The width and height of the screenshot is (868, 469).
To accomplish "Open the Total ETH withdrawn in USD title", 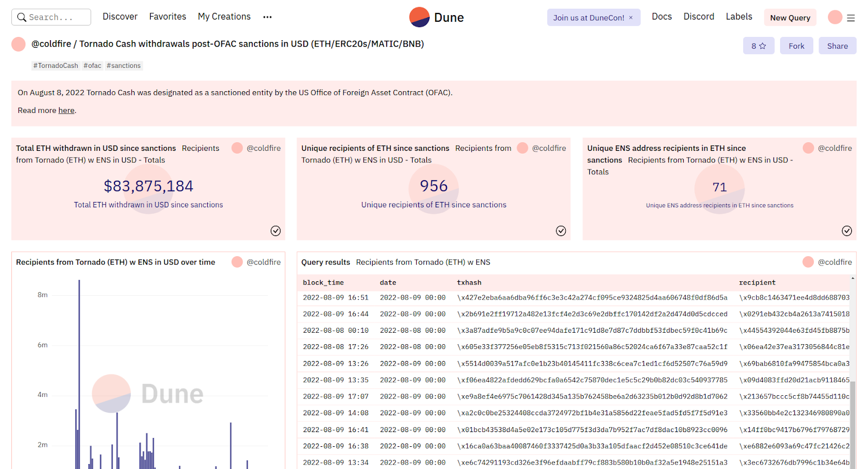I will tap(96, 148).
